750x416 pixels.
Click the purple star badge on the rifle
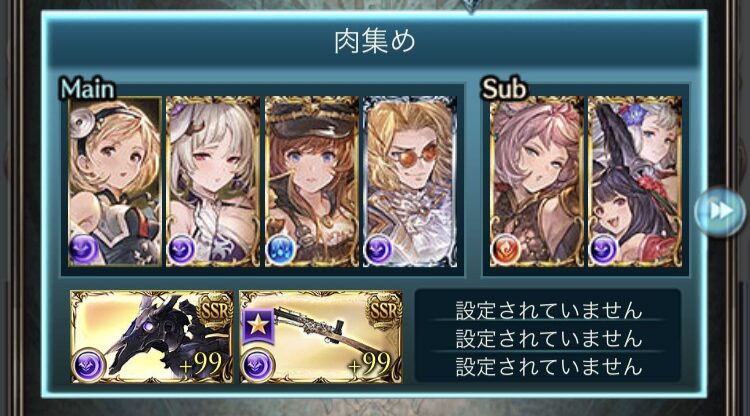click(258, 326)
